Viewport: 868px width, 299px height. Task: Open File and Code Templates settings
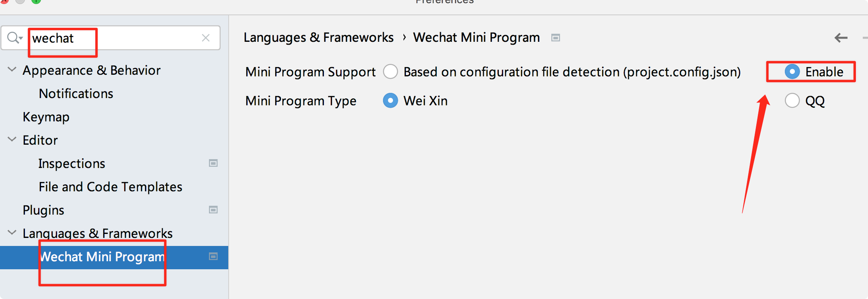click(110, 187)
